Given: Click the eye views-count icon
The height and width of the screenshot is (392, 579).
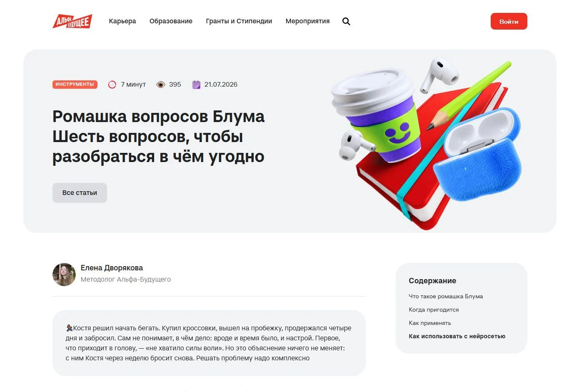Looking at the screenshot, I should [x=160, y=85].
